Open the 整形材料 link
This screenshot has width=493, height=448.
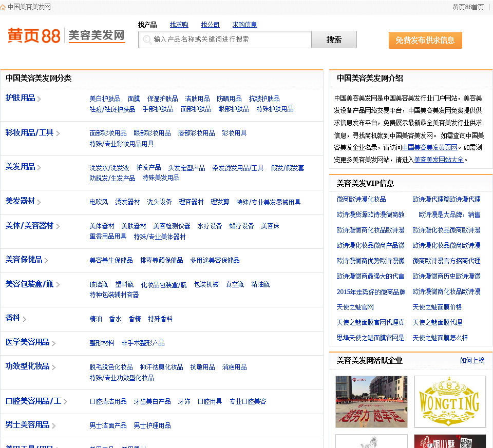pos(102,343)
